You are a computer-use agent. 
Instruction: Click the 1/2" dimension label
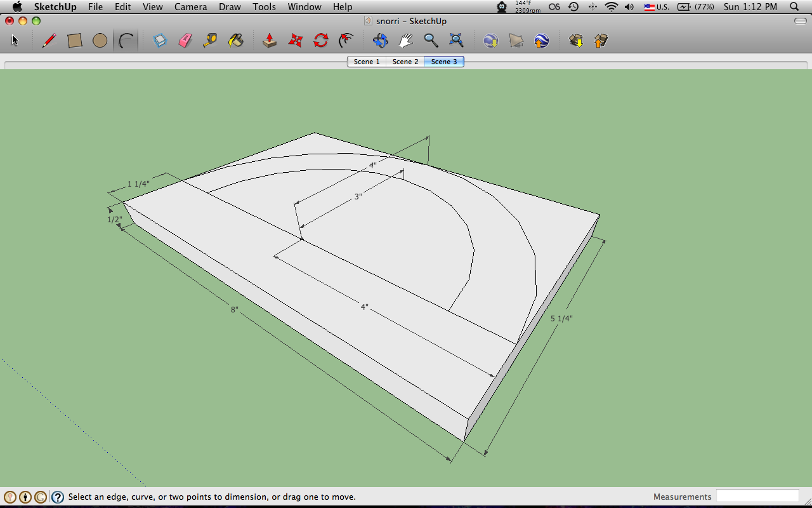point(114,220)
